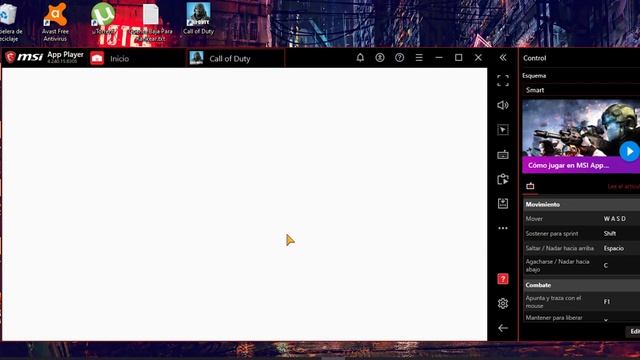This screenshot has width=640, height=360.
Task: Click the red question mark guide icon
Action: 503,279
